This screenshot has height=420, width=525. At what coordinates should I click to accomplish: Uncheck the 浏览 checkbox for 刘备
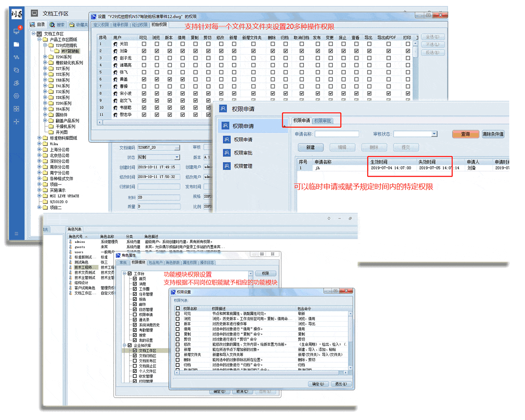tap(157, 51)
